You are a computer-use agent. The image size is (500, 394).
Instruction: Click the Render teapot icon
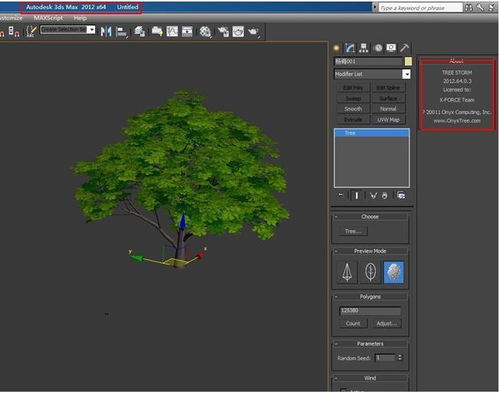point(254,32)
